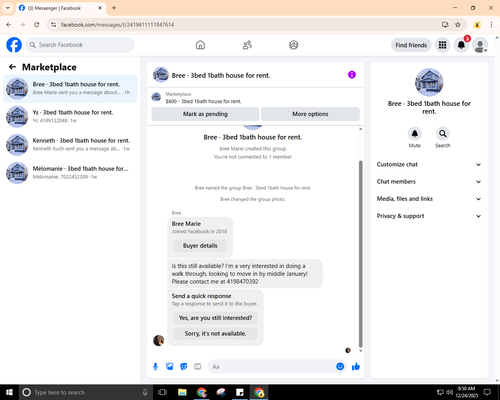Click the taskbar 'Type here to search' box
This screenshot has width=500, height=400.
(86, 392)
